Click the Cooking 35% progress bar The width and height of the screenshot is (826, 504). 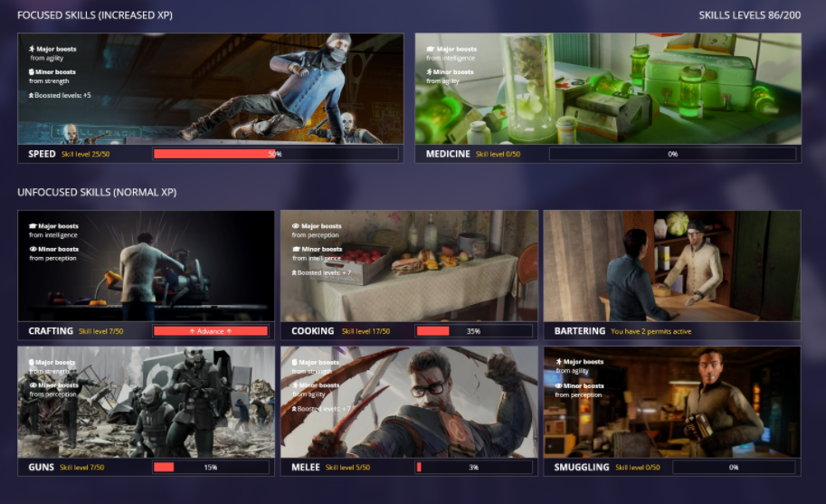(473, 331)
